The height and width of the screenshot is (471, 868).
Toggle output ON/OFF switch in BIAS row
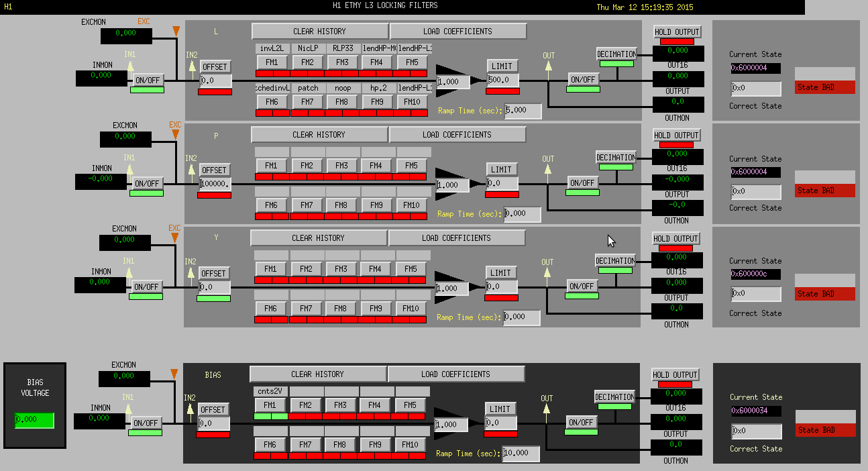[x=582, y=422]
